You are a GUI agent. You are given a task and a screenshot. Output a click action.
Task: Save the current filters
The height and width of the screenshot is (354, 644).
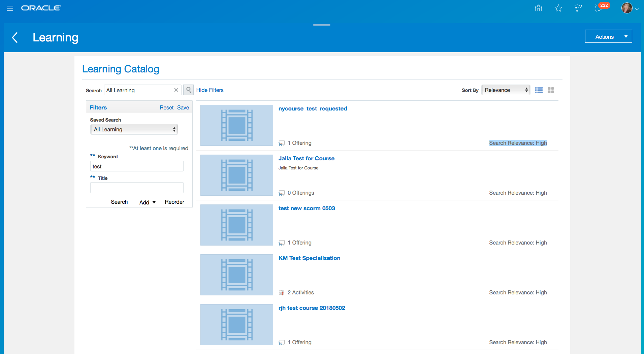pos(183,107)
